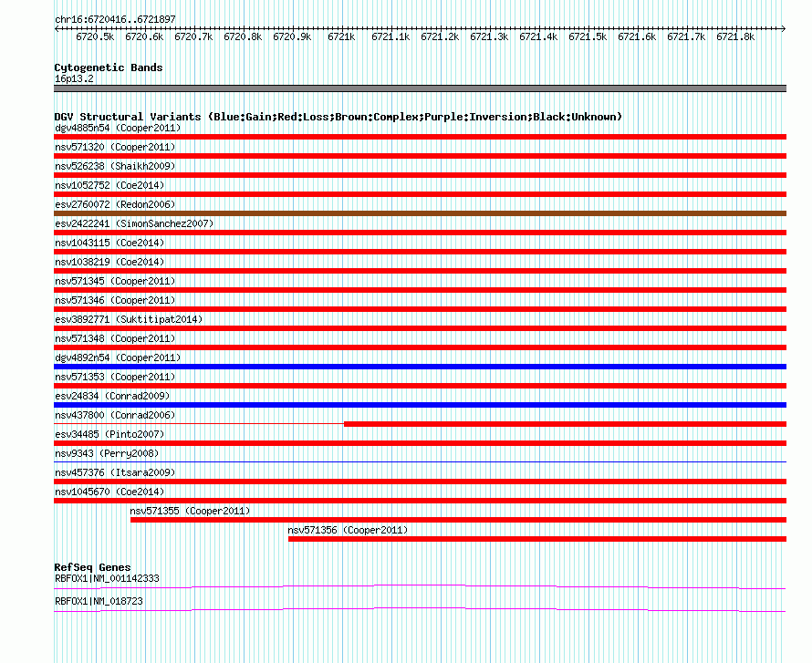Click the red bar of nsv571355
This screenshot has height=663, width=812.
point(458,520)
